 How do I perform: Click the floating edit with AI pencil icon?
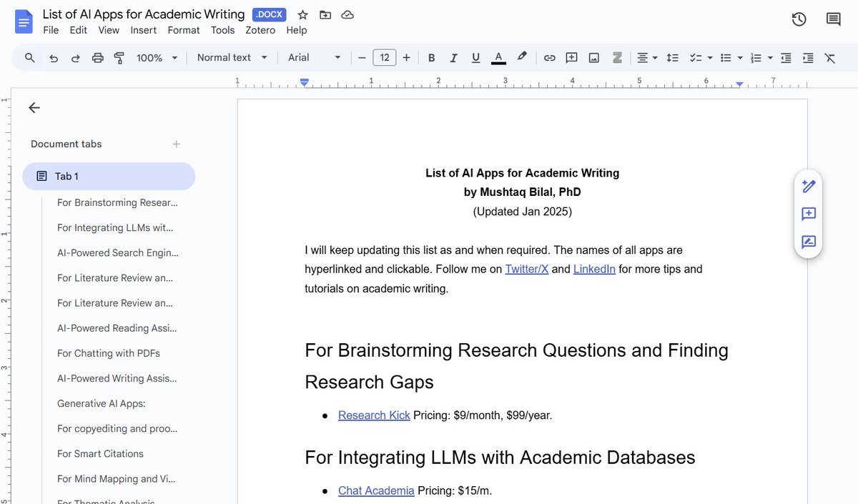809,187
